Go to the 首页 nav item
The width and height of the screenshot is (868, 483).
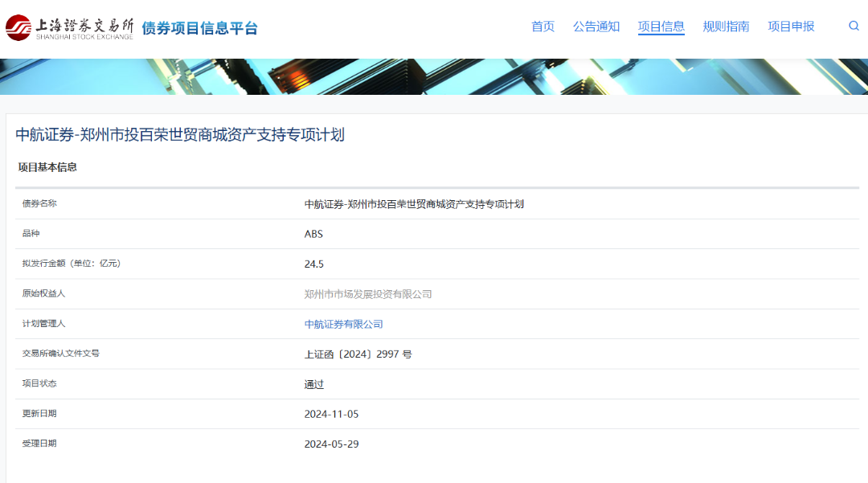tap(542, 27)
